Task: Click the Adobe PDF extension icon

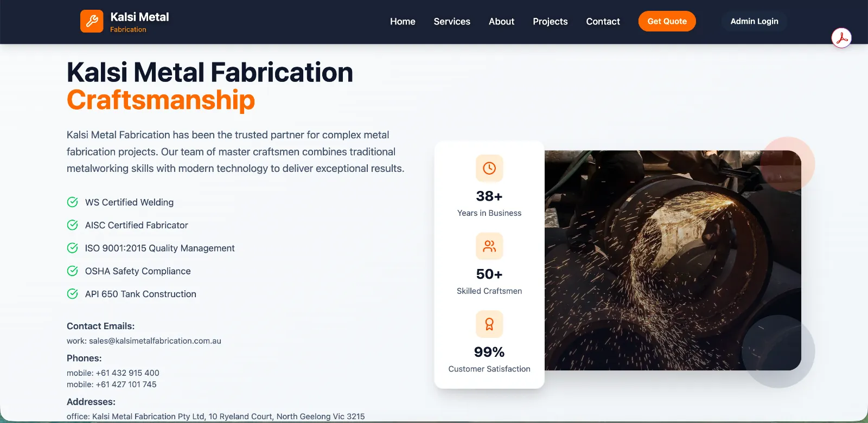Action: point(841,38)
